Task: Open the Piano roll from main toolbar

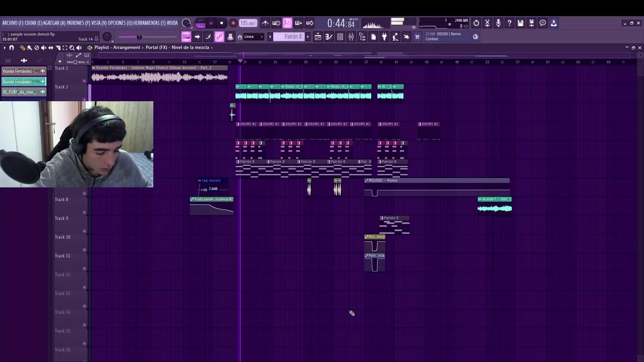Action: 329,37
